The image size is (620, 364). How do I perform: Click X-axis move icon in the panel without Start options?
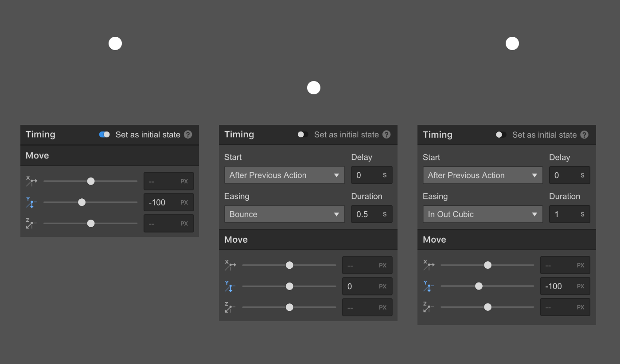pos(31,181)
